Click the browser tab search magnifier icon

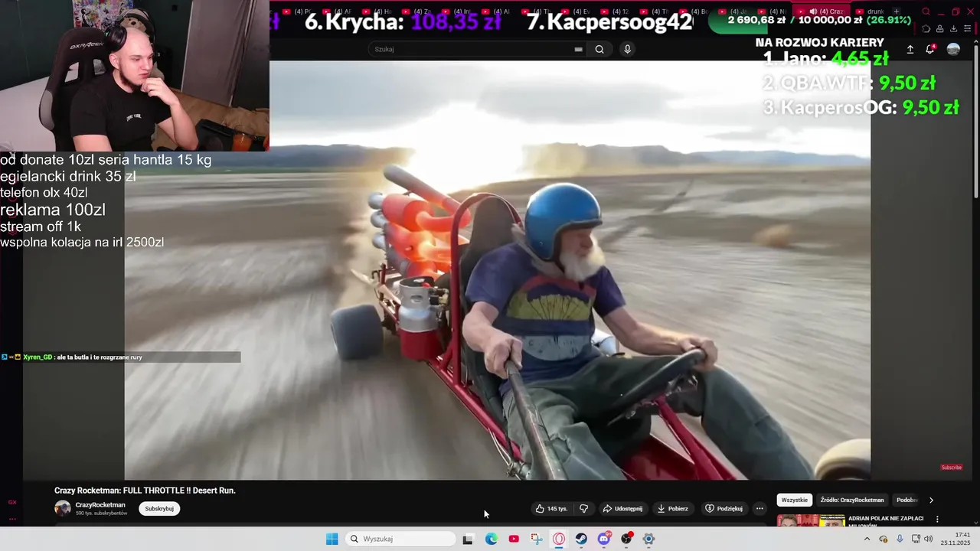coord(926,11)
